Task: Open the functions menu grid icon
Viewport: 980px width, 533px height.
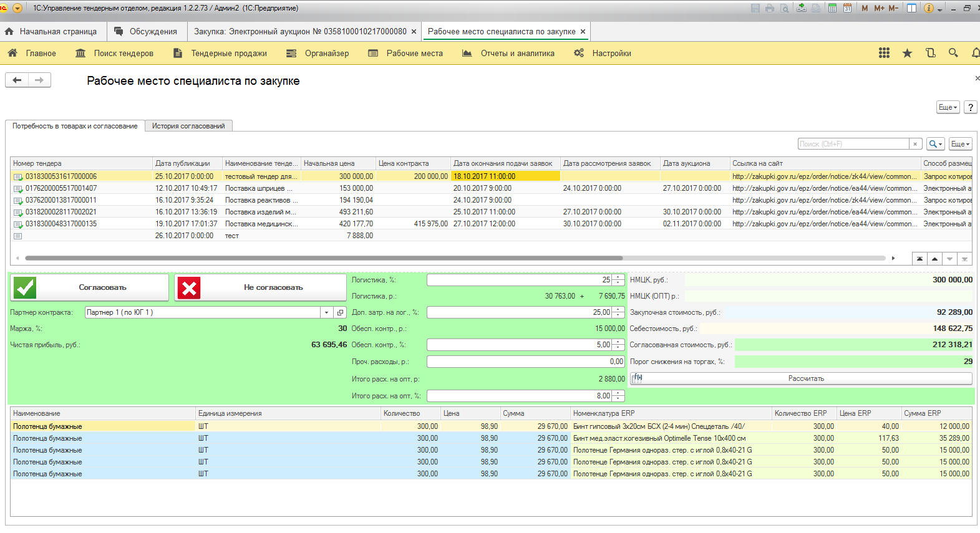Action: tap(884, 53)
